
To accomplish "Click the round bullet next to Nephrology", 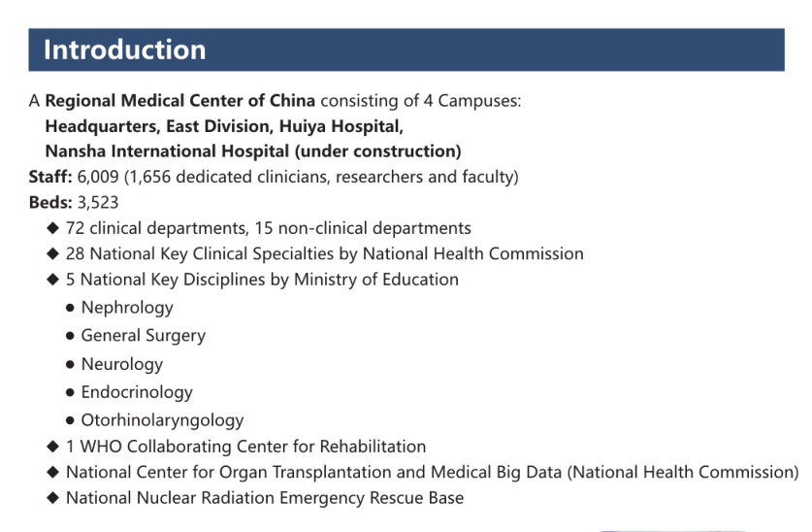I will point(70,308).
